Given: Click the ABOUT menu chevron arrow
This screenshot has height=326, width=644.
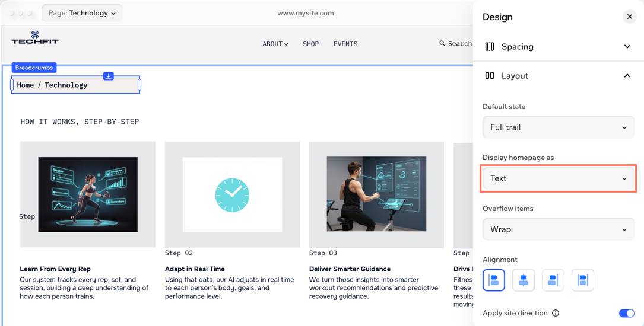Looking at the screenshot, I should (x=286, y=44).
